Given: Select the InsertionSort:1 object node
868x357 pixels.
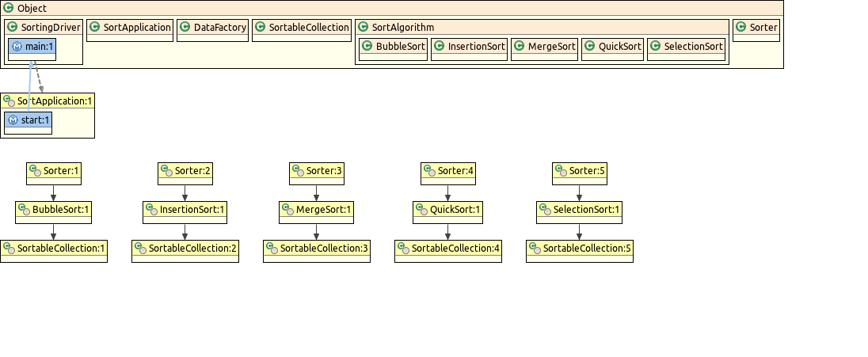Looking at the screenshot, I should point(185,211).
